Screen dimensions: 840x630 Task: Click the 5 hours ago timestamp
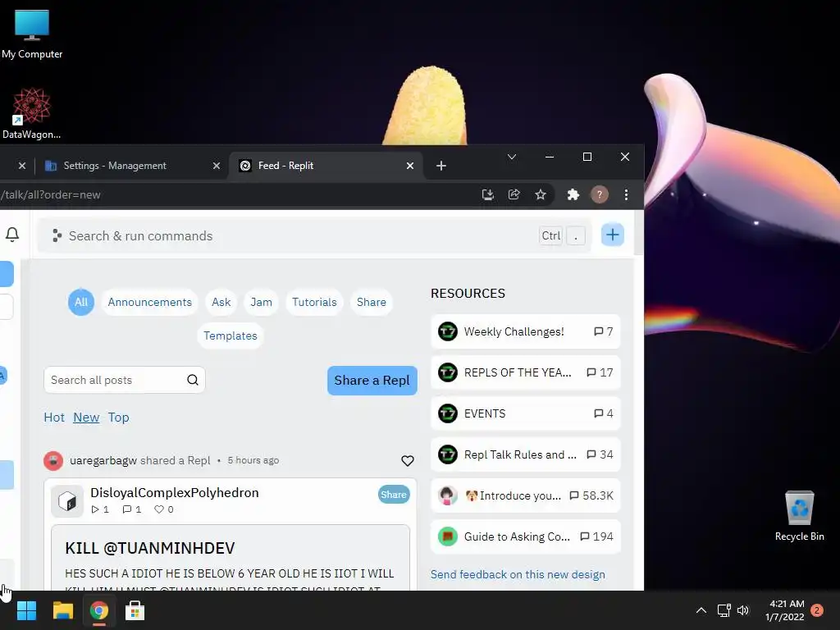coord(253,461)
